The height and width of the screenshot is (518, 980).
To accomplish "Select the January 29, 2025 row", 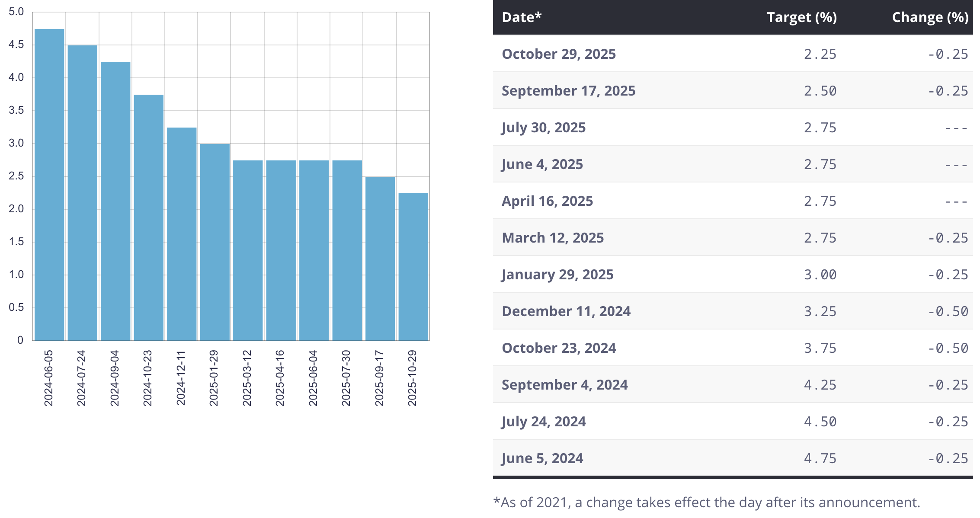I will pos(557,275).
